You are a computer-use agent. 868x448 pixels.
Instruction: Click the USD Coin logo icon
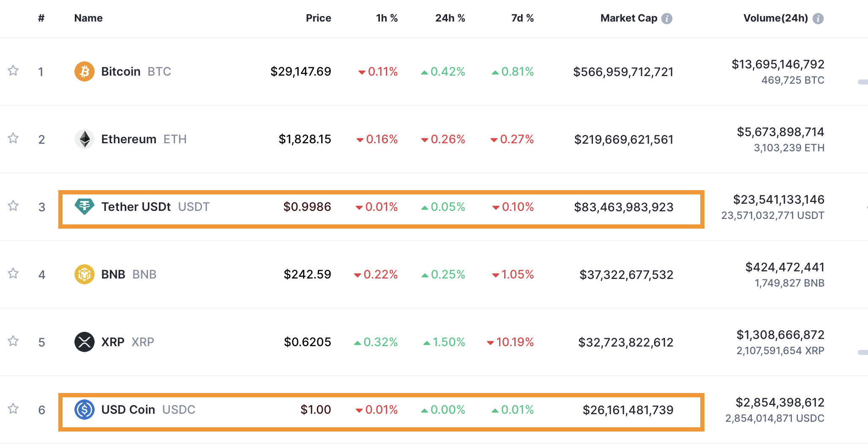pos(85,410)
